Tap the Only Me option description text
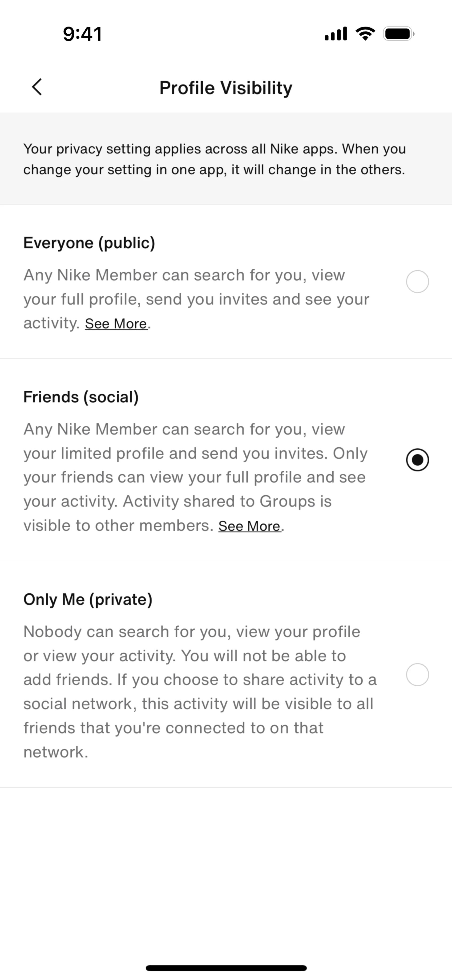 coord(200,692)
